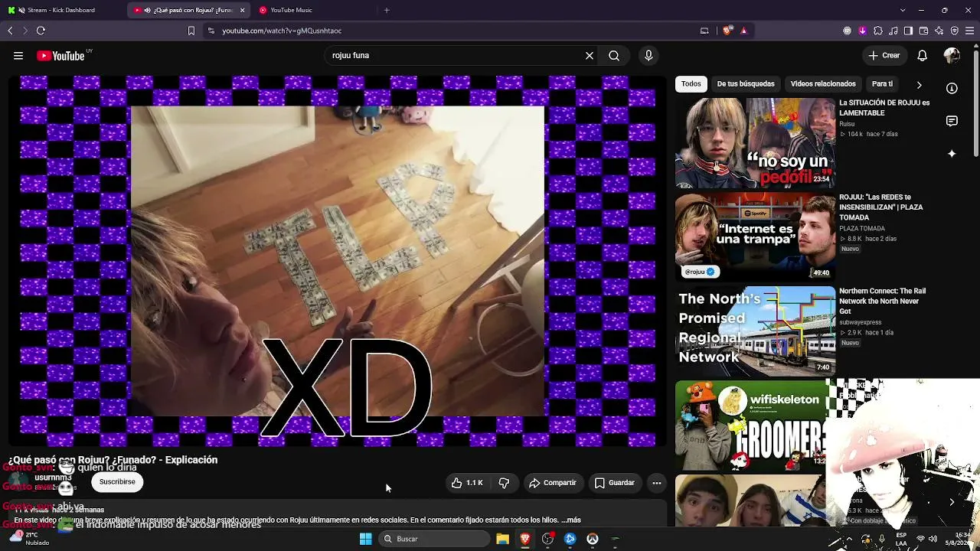Open the Overwatch icon on the taskbar
Image resolution: width=980 pixels, height=551 pixels.
[x=592, y=539]
